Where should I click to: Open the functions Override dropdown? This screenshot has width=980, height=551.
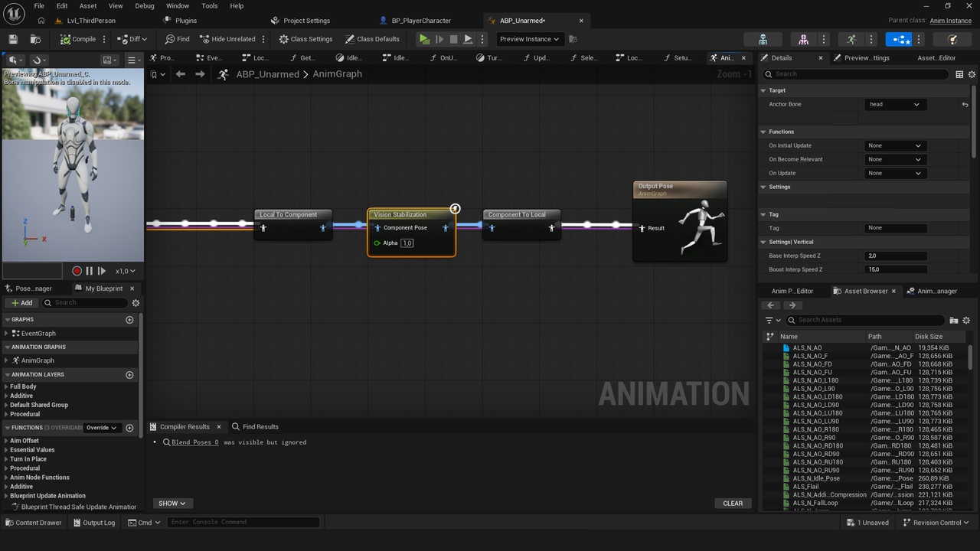pyautogui.click(x=101, y=428)
